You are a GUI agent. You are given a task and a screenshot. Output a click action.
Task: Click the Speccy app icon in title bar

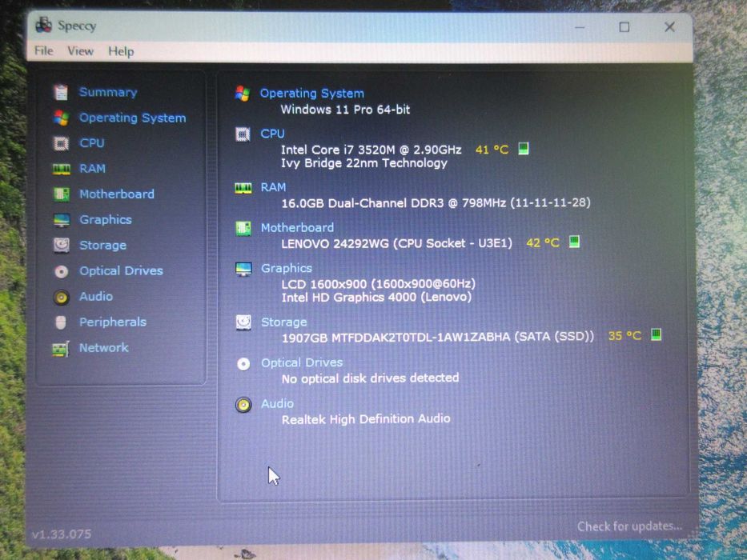click(43, 26)
